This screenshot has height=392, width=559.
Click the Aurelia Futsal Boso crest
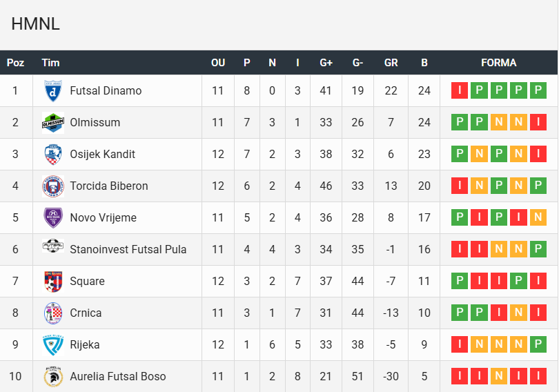(x=53, y=376)
